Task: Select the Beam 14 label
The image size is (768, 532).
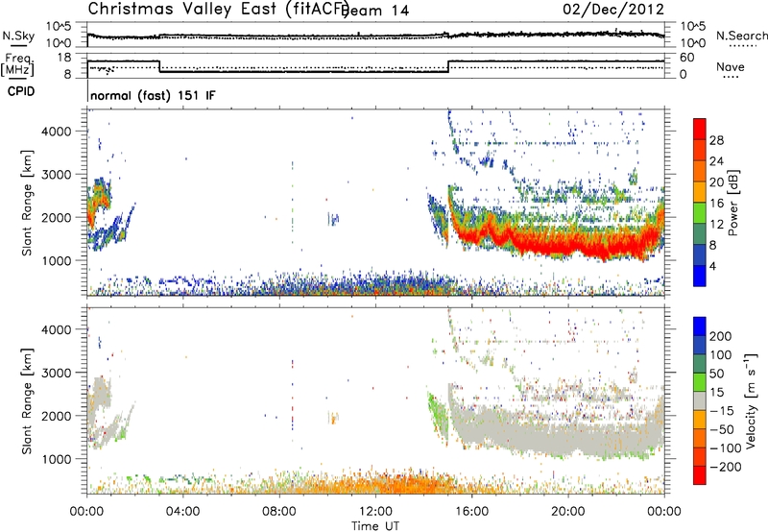Action: (x=376, y=11)
